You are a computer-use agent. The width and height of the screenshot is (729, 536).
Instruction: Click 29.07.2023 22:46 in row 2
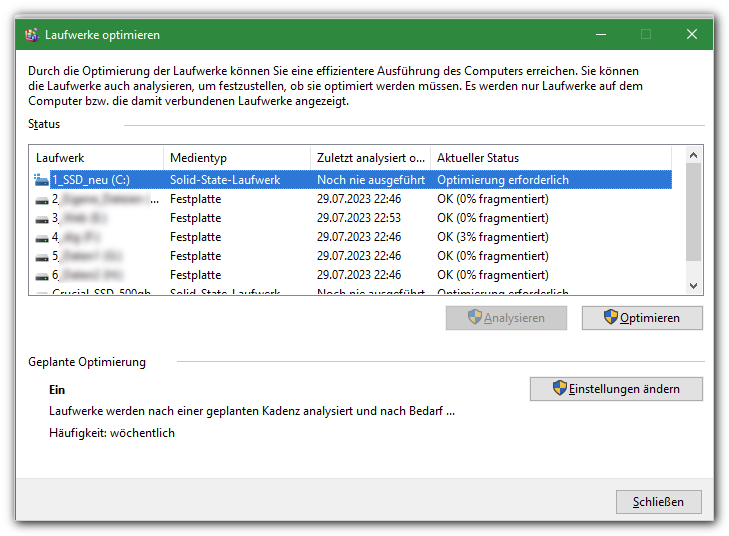(359, 199)
